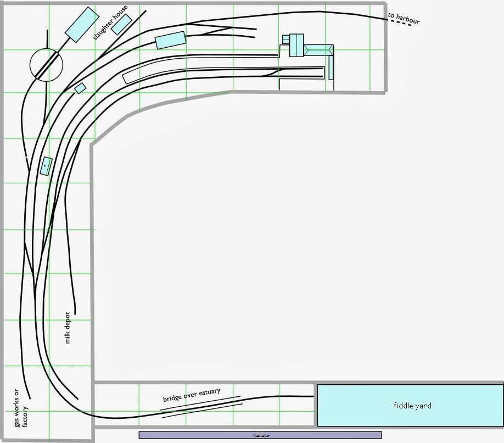This screenshot has height=443, width=504.
Task: Toggle the dashed harbour extension line
Action: [x=402, y=22]
